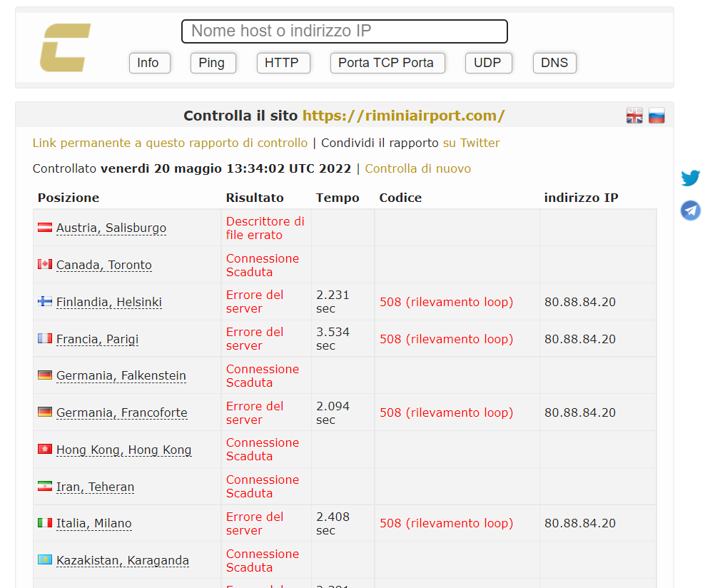The image size is (710, 588).
Task: Click the Italy flag icon
Action: pos(45,523)
